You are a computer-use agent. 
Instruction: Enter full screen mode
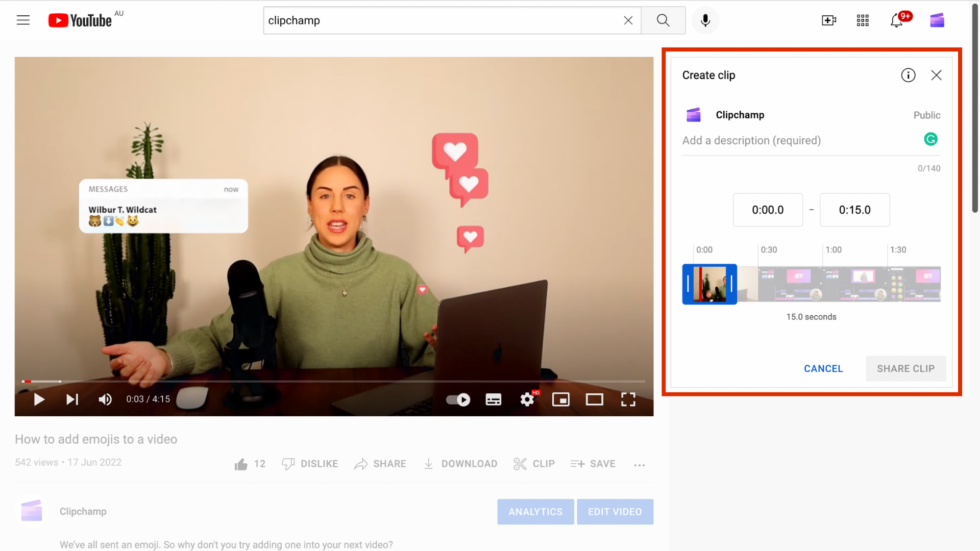[x=628, y=399]
